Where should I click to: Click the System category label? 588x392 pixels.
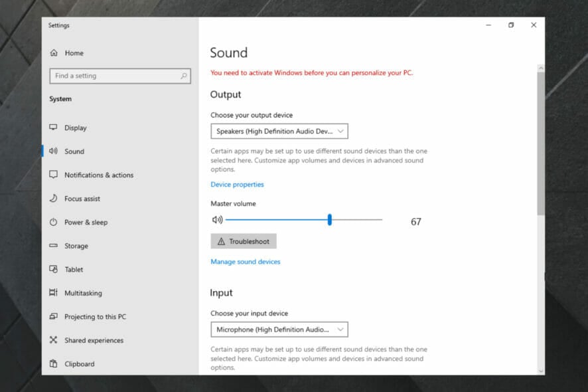click(x=60, y=99)
